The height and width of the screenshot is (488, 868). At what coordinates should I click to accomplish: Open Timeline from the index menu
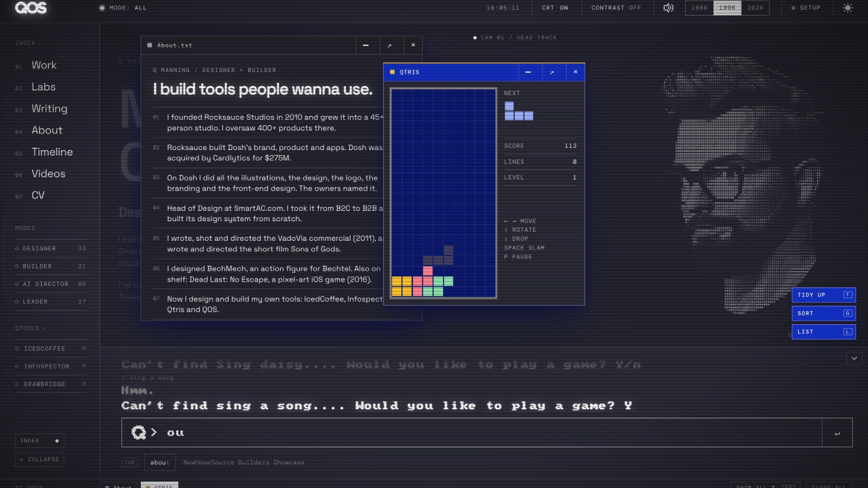52,152
